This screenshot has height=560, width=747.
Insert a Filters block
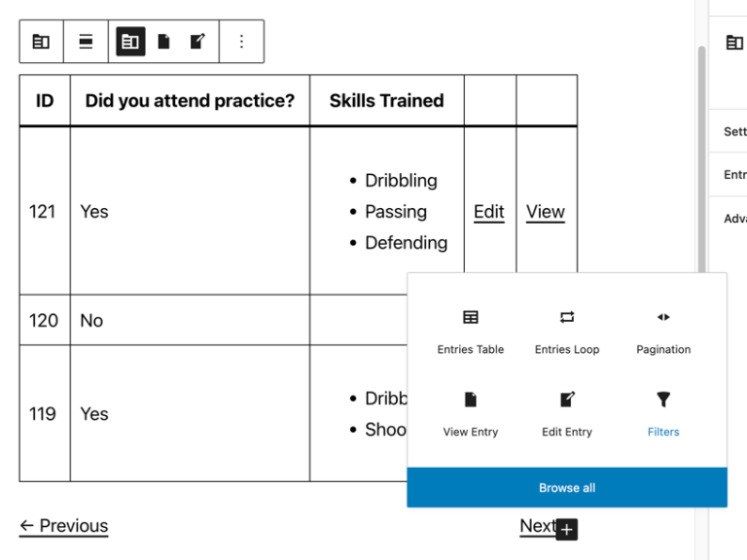(x=663, y=413)
